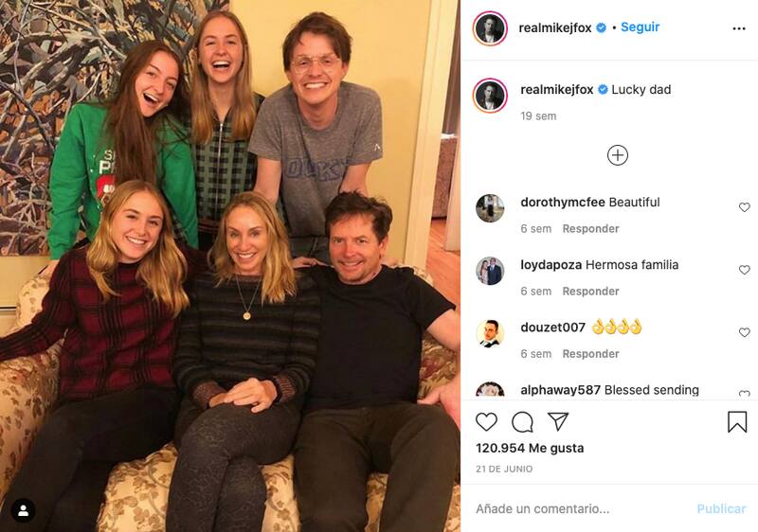
Task: Click the add comment text field
Action: tap(578, 509)
